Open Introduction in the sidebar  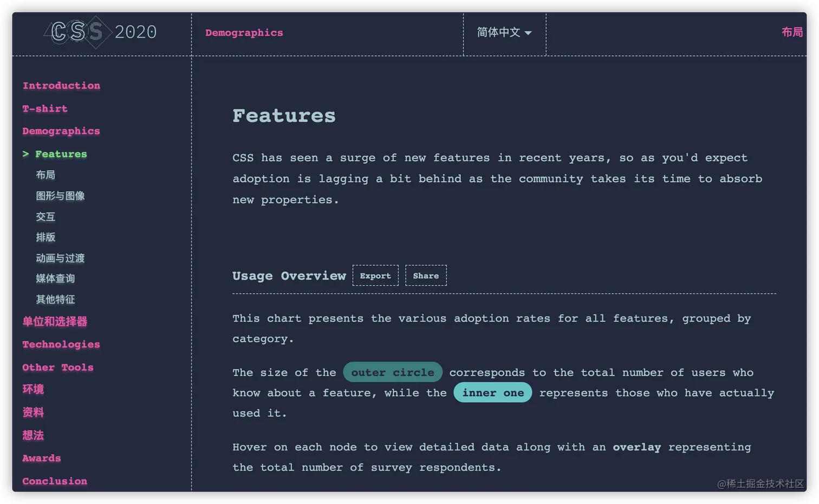(x=61, y=86)
